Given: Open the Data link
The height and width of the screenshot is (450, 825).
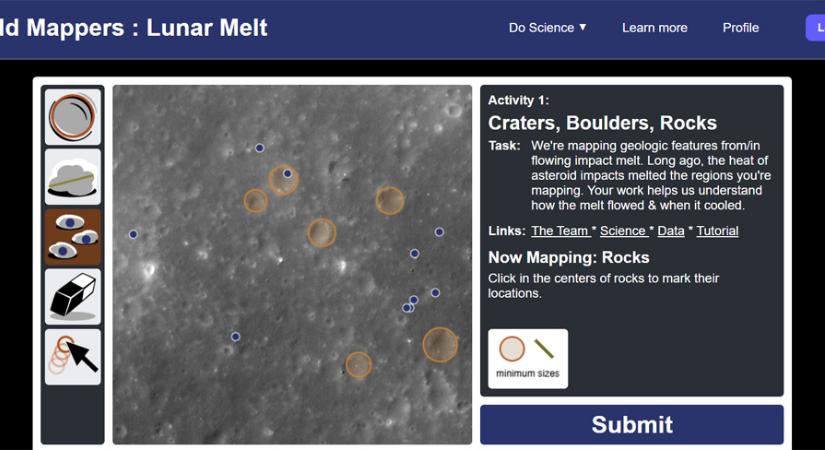Looking at the screenshot, I should tap(671, 231).
